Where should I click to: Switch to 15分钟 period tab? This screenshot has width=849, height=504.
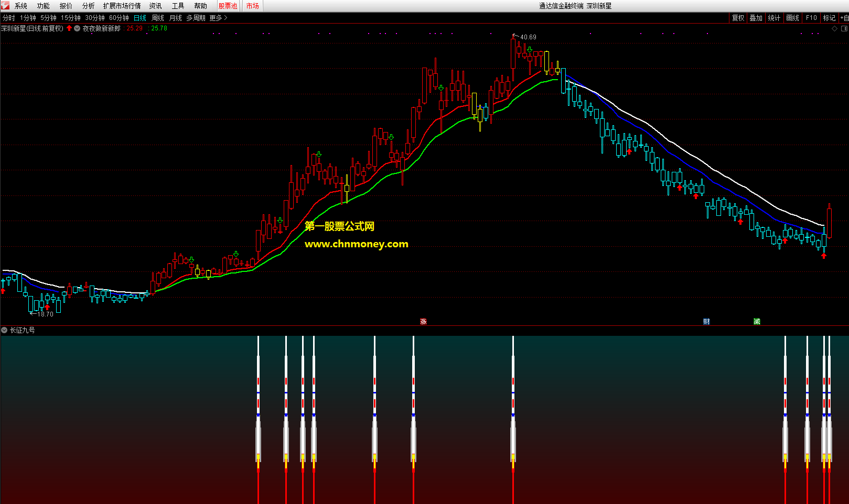[71, 18]
